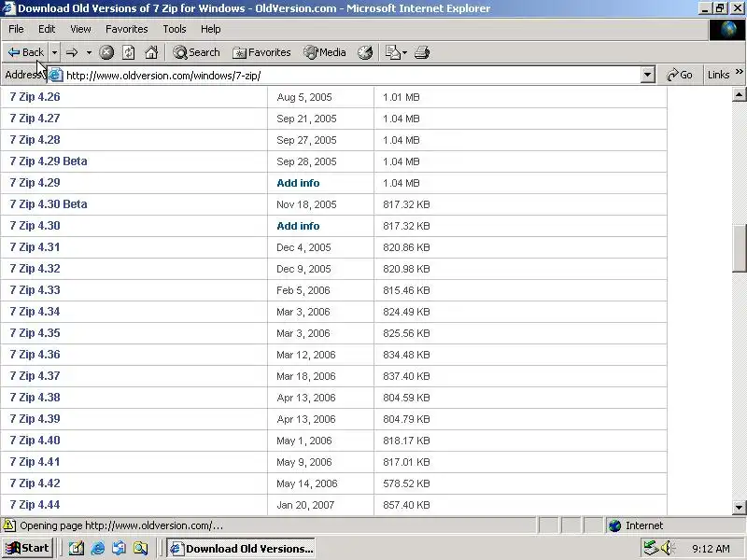Click Add info for 7 Zip 4.30

tap(298, 226)
